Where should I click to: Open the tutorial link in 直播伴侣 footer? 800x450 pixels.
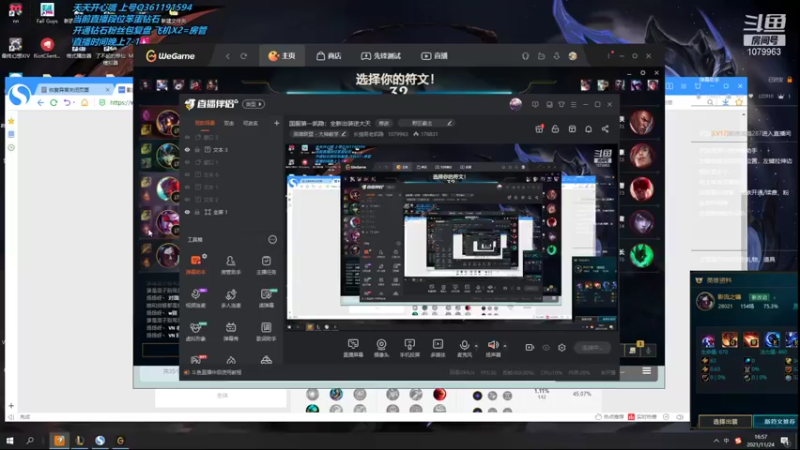[216, 372]
